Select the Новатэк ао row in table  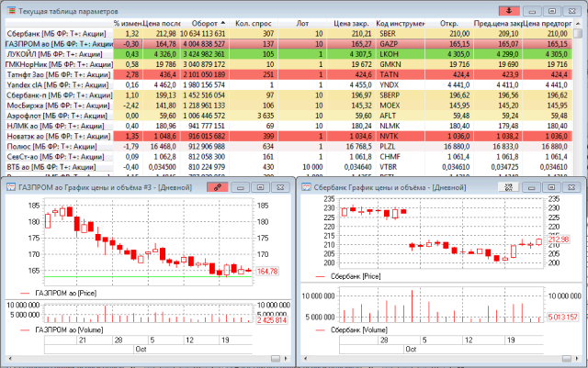tap(55, 135)
